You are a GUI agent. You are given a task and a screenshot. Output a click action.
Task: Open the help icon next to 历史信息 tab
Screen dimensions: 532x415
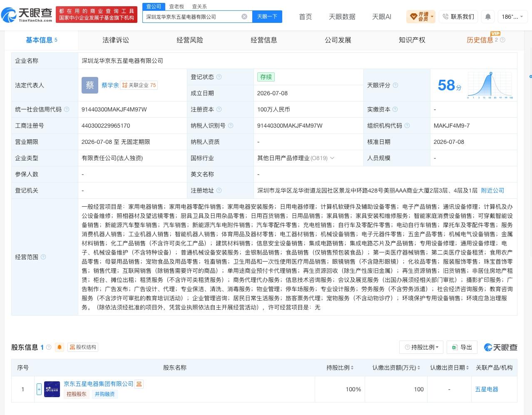[x=502, y=40]
